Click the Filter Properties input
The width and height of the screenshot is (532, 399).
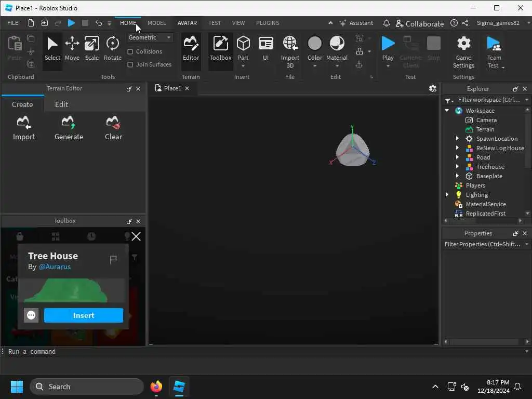pos(482,244)
